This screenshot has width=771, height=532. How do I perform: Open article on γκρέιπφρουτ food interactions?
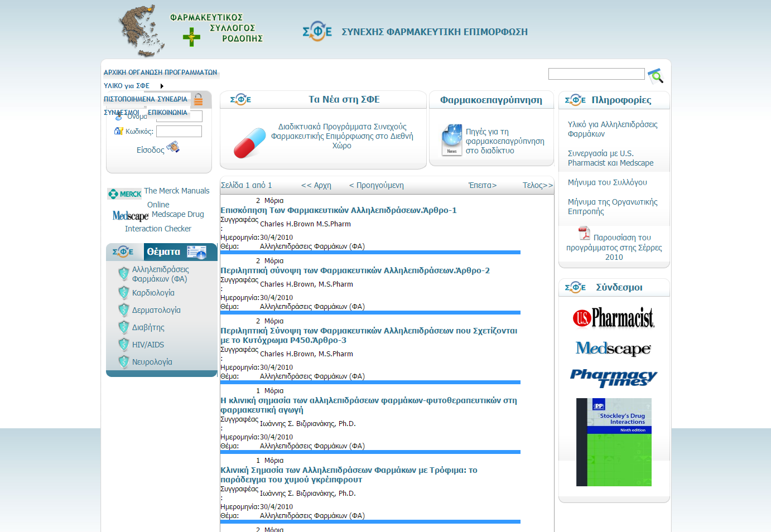[x=349, y=475]
